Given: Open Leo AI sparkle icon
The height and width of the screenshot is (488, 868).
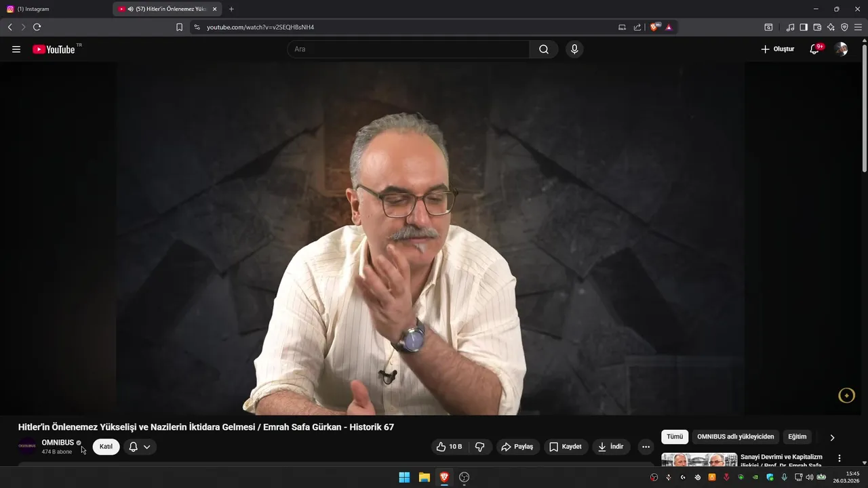Looking at the screenshot, I should 831,27.
